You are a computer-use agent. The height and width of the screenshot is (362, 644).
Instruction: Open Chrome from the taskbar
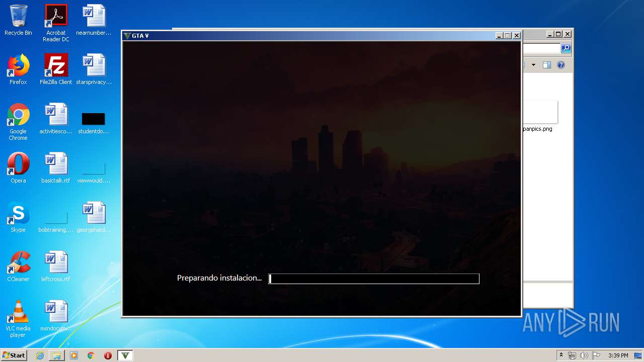91,355
